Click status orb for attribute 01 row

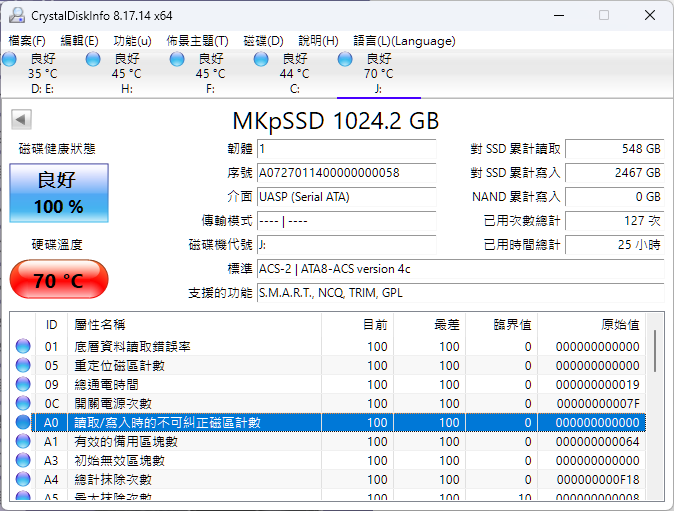point(23,347)
